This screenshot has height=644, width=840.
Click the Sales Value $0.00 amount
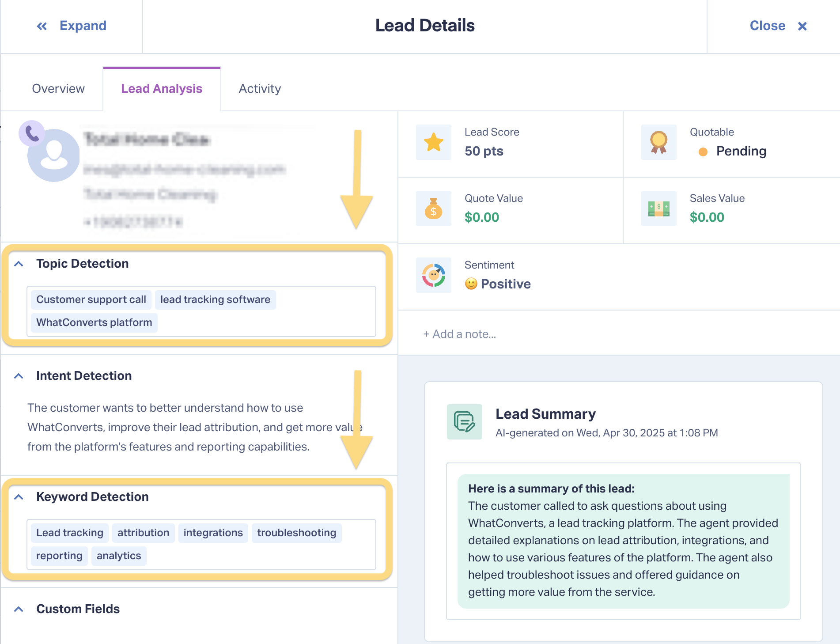tap(707, 217)
